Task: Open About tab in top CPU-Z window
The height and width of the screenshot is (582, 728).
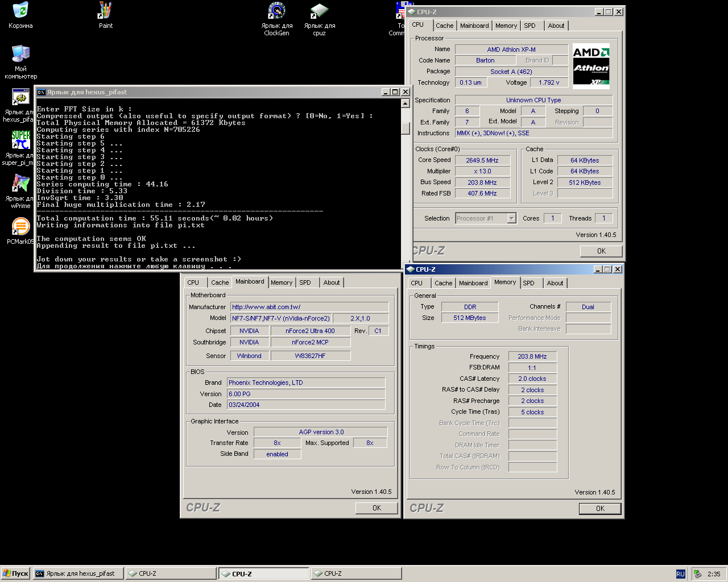Action: tap(556, 26)
